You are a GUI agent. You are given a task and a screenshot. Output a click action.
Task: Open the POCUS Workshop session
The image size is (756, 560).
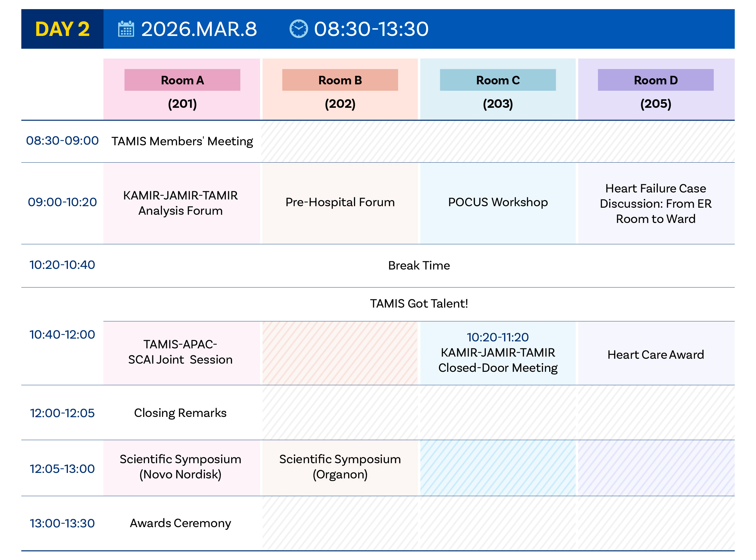pos(497,202)
